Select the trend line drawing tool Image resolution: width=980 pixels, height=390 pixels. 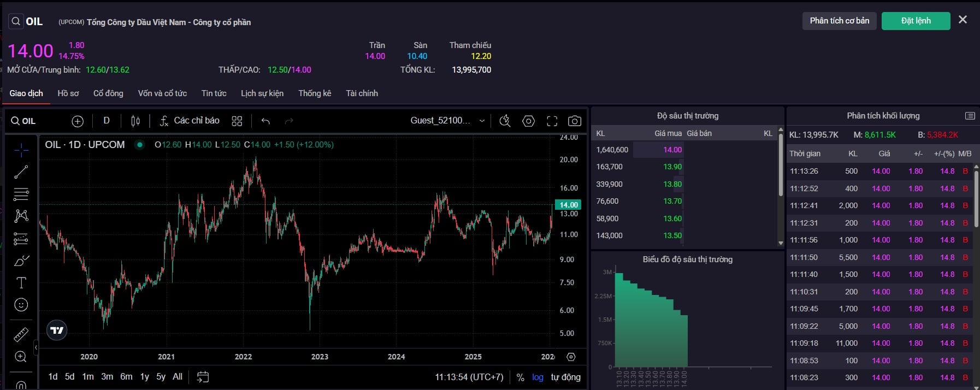[21, 172]
